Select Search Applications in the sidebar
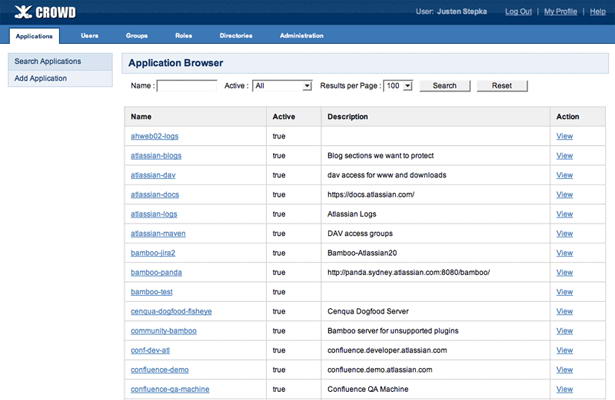 tap(48, 62)
